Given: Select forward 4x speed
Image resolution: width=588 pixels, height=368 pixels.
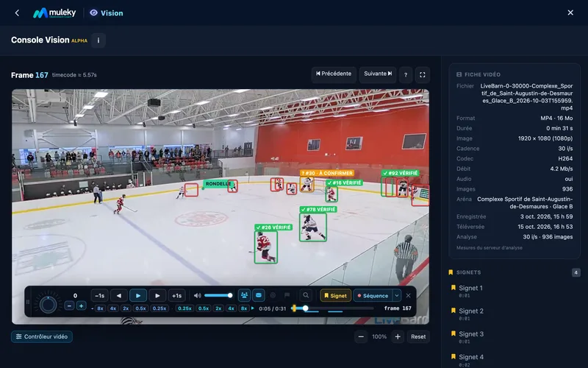Looking at the screenshot, I should click(x=231, y=308).
